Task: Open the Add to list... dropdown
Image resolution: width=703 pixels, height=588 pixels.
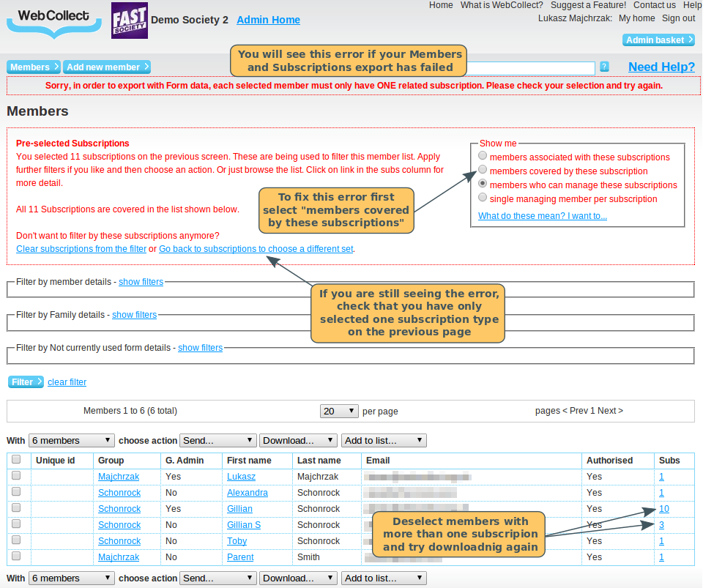Action: click(383, 440)
